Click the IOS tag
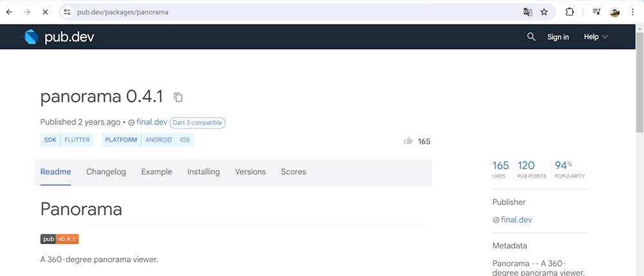The width and height of the screenshot is (644, 276). tap(185, 140)
